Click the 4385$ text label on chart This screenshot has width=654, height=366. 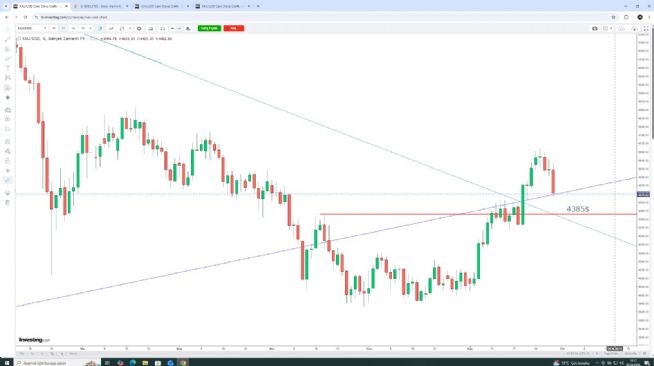tap(578, 209)
